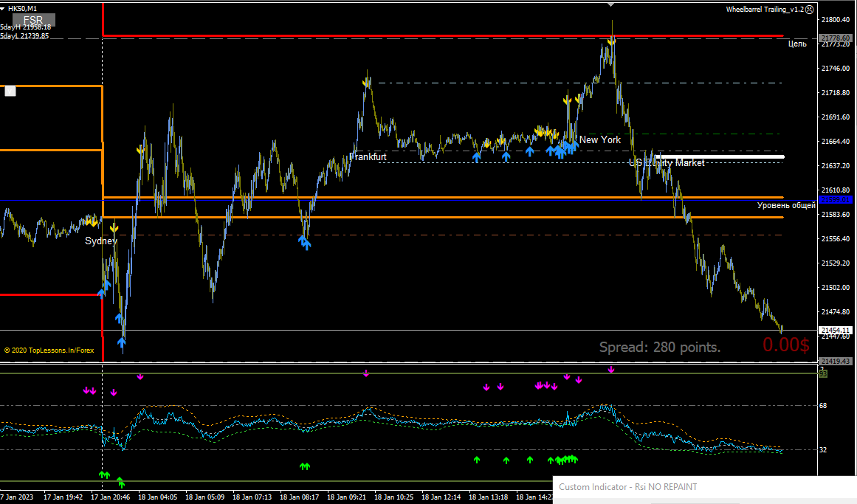Click the Wheelbarrel Trailing smiley face icon

(x=810, y=10)
